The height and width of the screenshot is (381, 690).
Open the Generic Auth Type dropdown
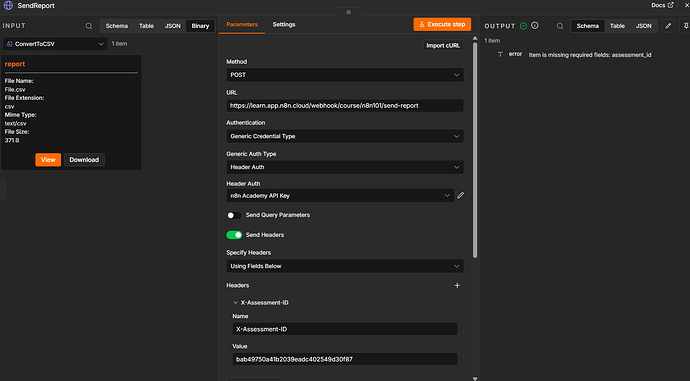tap(345, 167)
